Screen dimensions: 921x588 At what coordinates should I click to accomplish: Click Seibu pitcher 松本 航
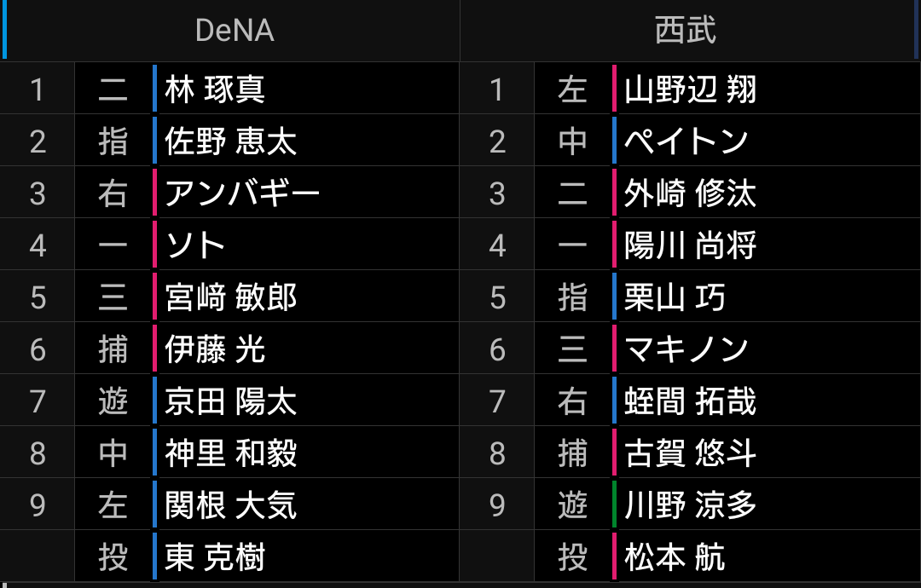coord(675,557)
